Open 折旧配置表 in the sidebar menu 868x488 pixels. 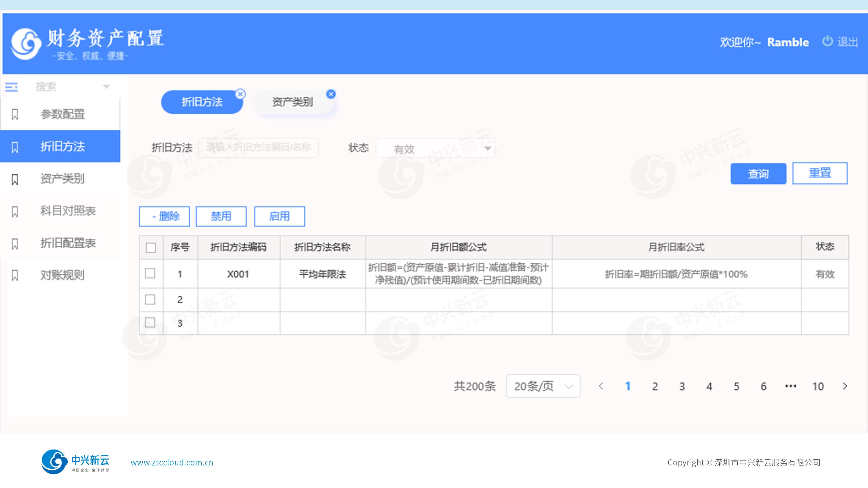[x=60, y=243]
